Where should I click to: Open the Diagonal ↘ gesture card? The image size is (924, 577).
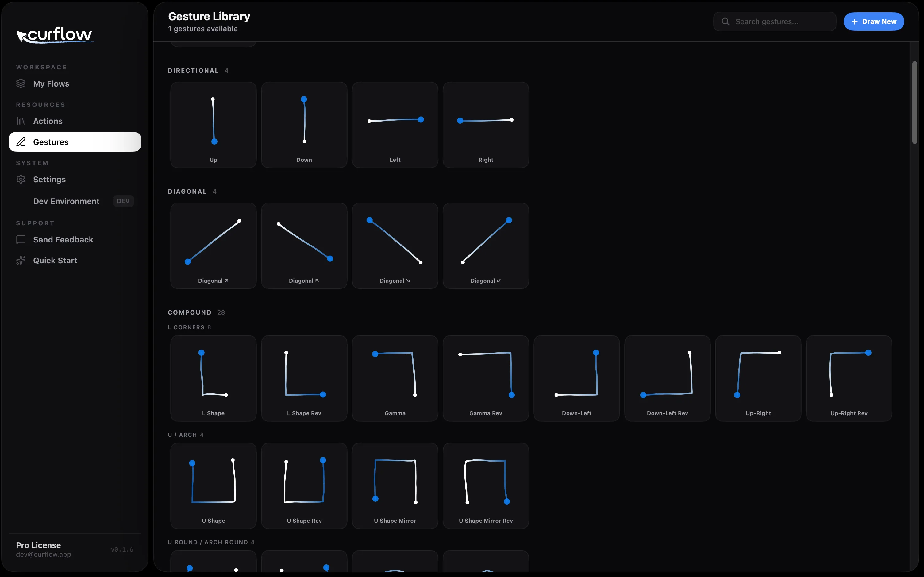tap(395, 246)
